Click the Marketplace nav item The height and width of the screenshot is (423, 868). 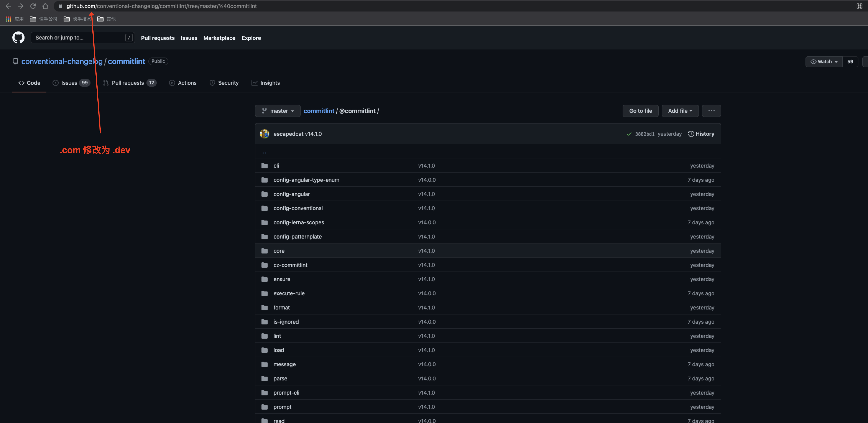pos(219,38)
